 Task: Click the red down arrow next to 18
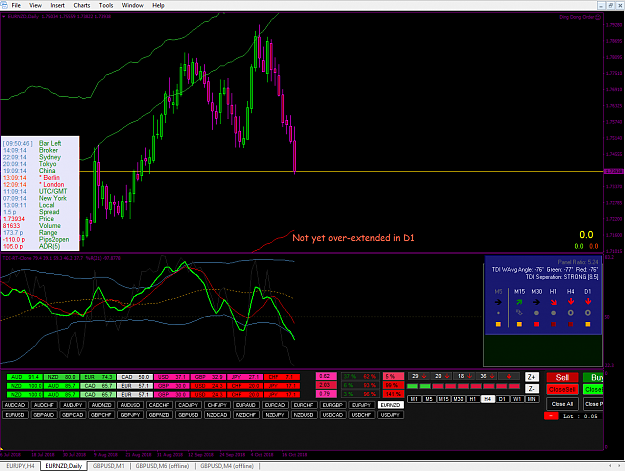[470, 376]
